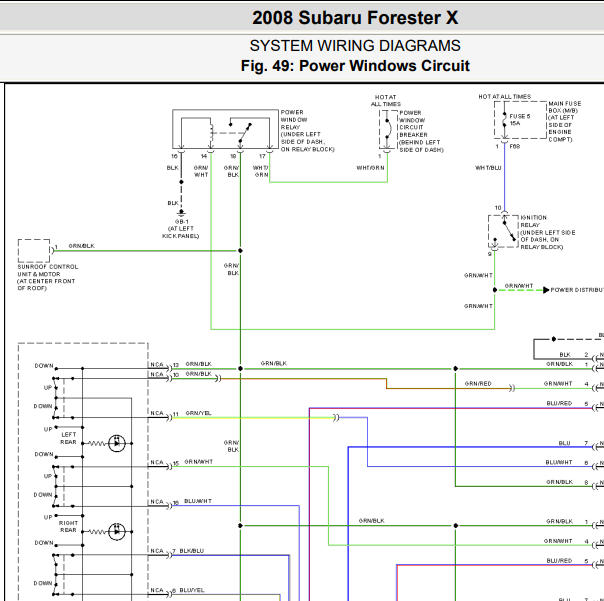Click the 'MAIN FUSE BOX (M/B)' label
Image resolution: width=604 pixels, height=601 pixels.
pyautogui.click(x=564, y=121)
